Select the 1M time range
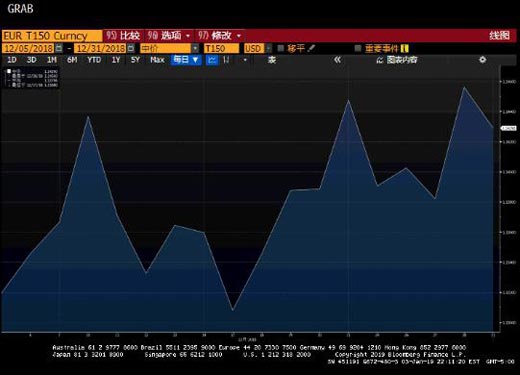This screenshot has height=375, width=520. pyautogui.click(x=52, y=60)
